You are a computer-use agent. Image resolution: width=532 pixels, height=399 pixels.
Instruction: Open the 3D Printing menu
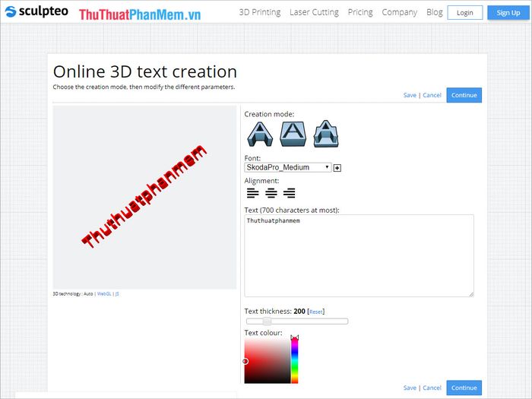pos(259,12)
